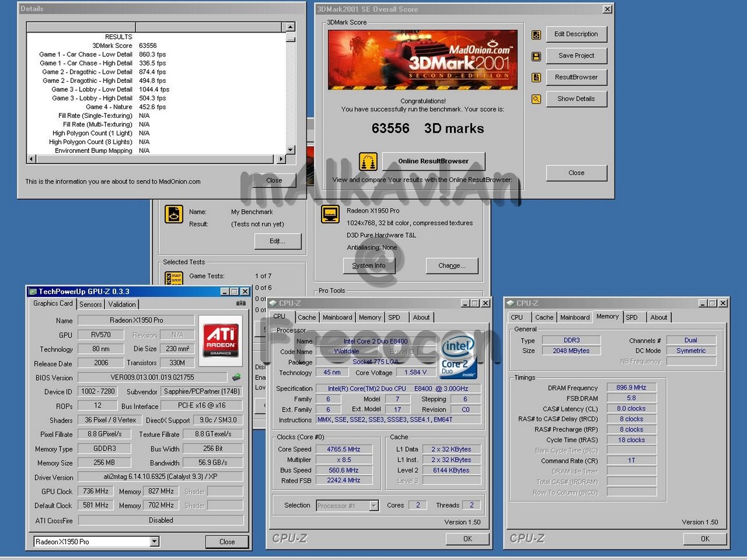The width and height of the screenshot is (747, 560).
Task: Click the Online ResultBrowser button
Action: pyautogui.click(x=434, y=161)
